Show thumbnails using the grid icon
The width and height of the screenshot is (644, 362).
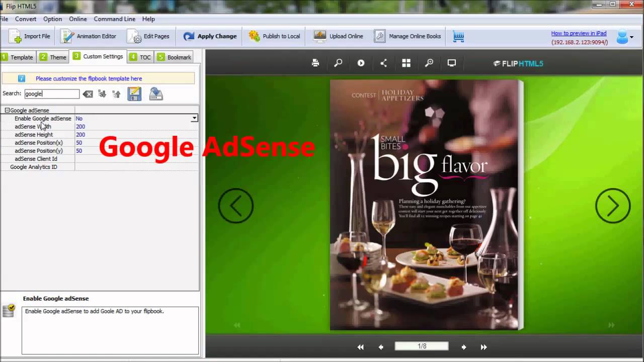coord(406,63)
